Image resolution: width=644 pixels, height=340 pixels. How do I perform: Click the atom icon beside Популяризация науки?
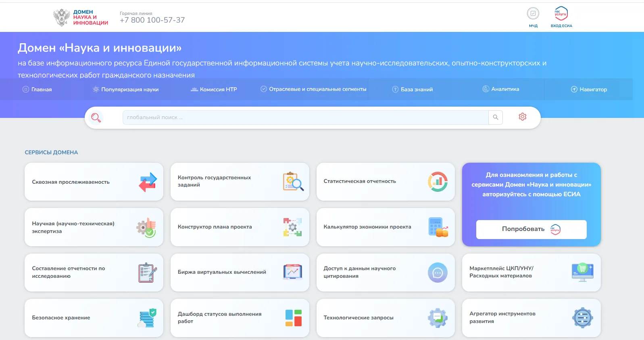pos(96,89)
